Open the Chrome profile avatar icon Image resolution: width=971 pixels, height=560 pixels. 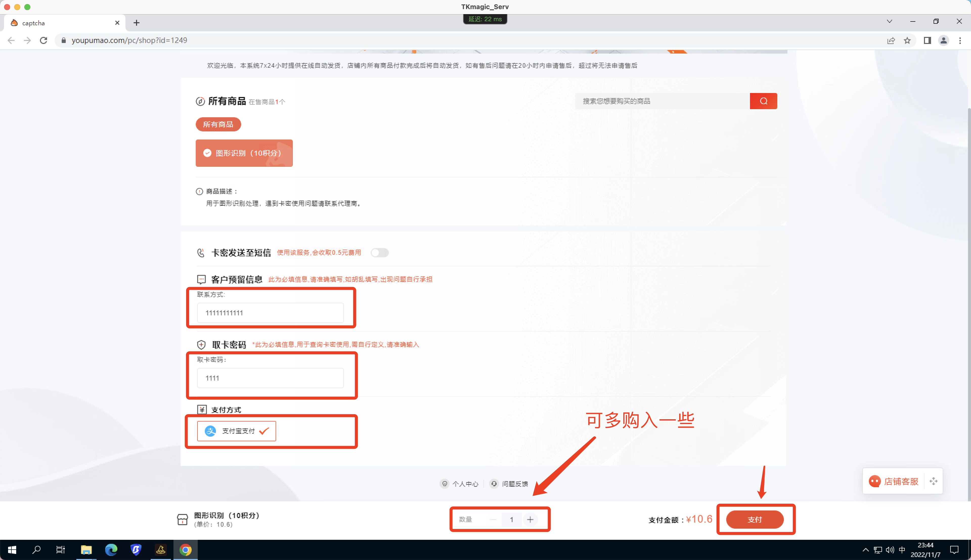(943, 40)
